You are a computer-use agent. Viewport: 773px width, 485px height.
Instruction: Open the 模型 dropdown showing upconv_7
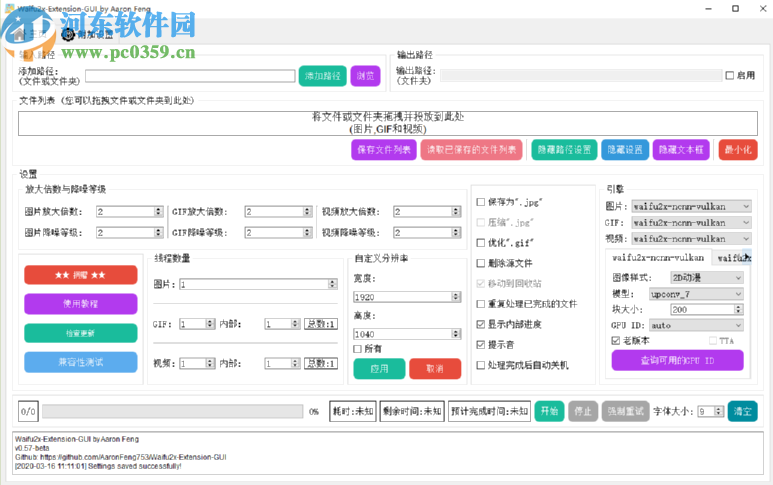coord(696,294)
